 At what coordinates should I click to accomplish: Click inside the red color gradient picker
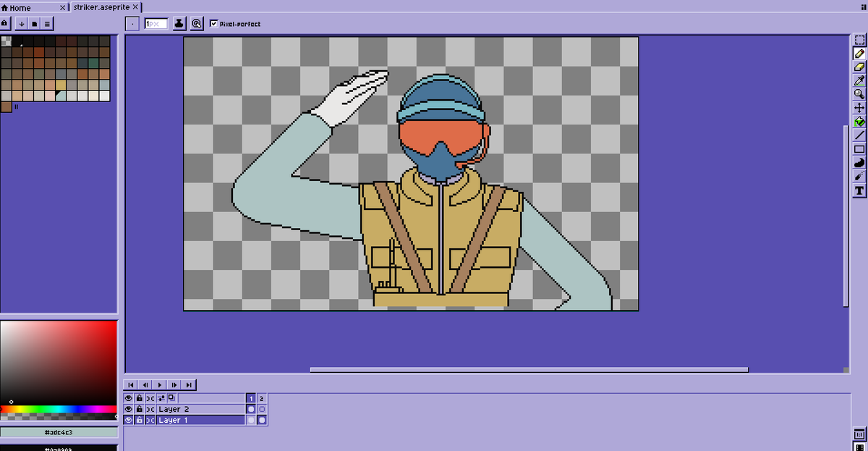(x=59, y=363)
